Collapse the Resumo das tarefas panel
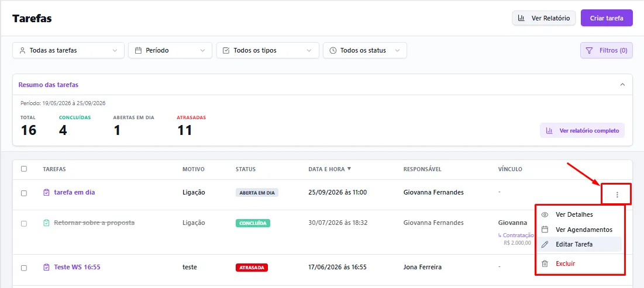644x288 pixels. [622, 85]
